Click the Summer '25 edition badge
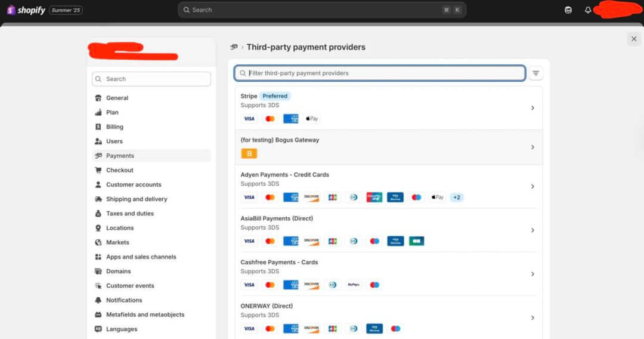This screenshot has width=644, height=339. (66, 10)
